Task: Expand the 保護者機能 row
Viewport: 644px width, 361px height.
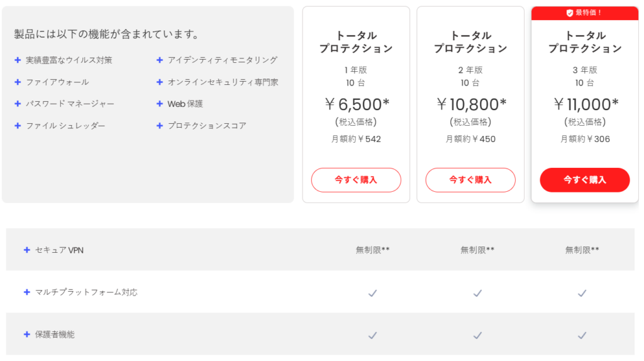Action: 27,335
